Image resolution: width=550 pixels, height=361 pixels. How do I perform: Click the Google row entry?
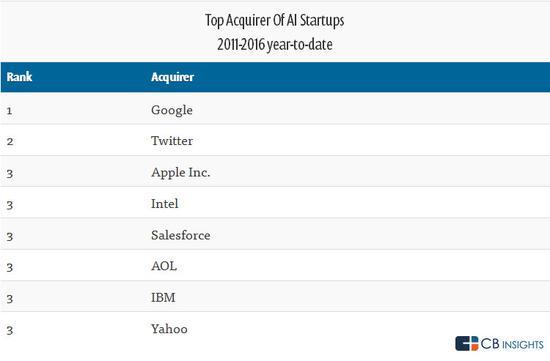coord(275,109)
